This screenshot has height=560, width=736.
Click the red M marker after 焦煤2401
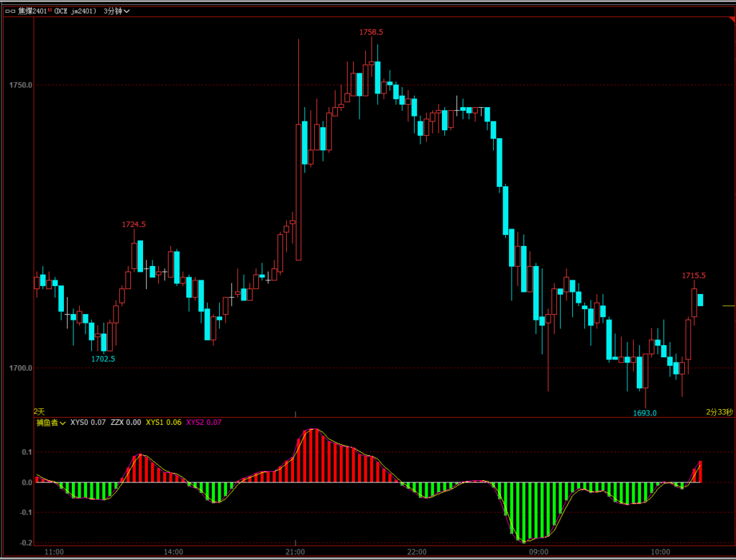tap(50, 10)
